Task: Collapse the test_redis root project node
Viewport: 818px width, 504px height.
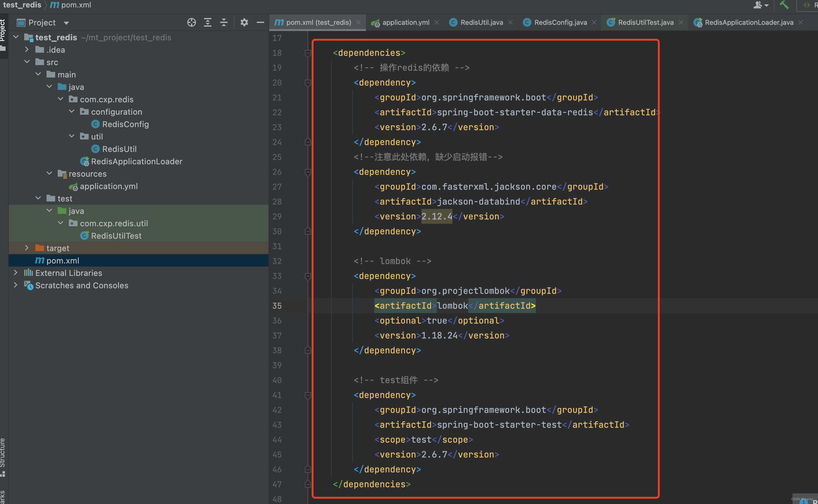Action: (x=16, y=37)
